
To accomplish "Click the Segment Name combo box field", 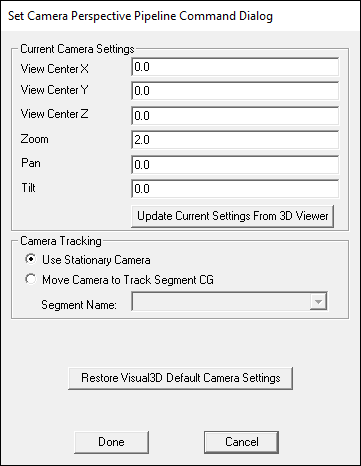I will tap(229, 302).
